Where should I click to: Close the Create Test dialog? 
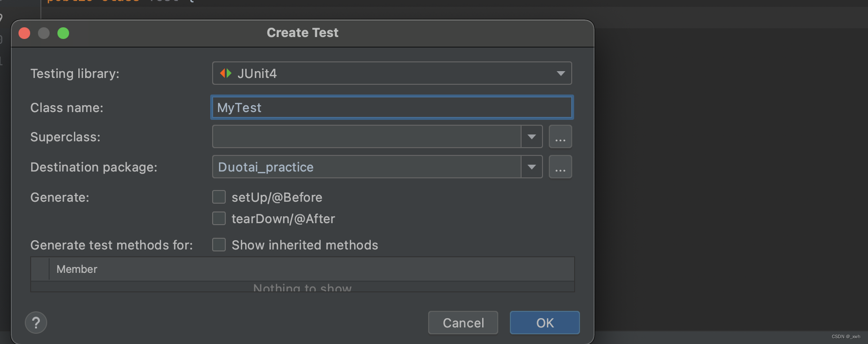[24, 33]
